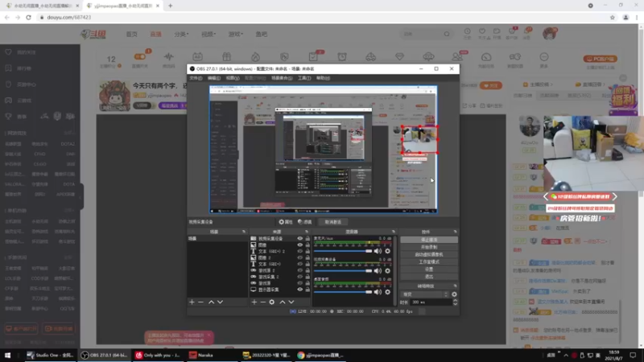Open transition properties gear next to 渐变
This screenshot has height=362, width=644.
click(454, 294)
